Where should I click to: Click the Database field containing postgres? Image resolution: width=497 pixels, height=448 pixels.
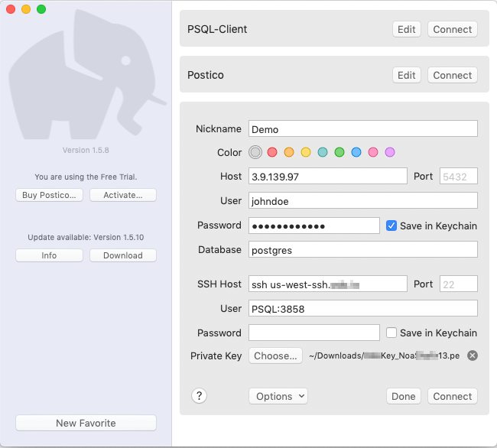(363, 250)
